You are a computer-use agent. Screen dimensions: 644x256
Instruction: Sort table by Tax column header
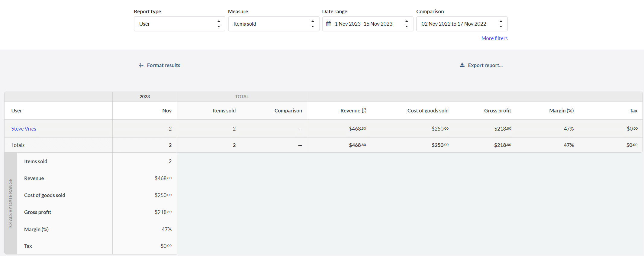[x=633, y=111]
